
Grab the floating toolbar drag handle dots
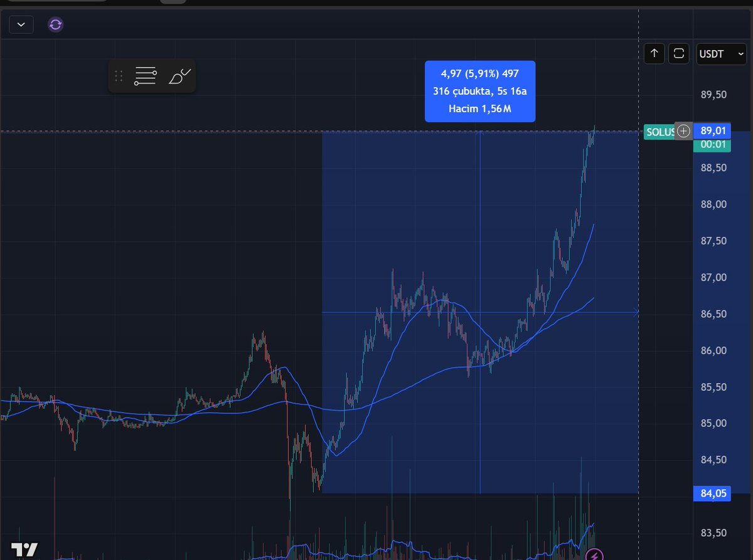(x=118, y=75)
